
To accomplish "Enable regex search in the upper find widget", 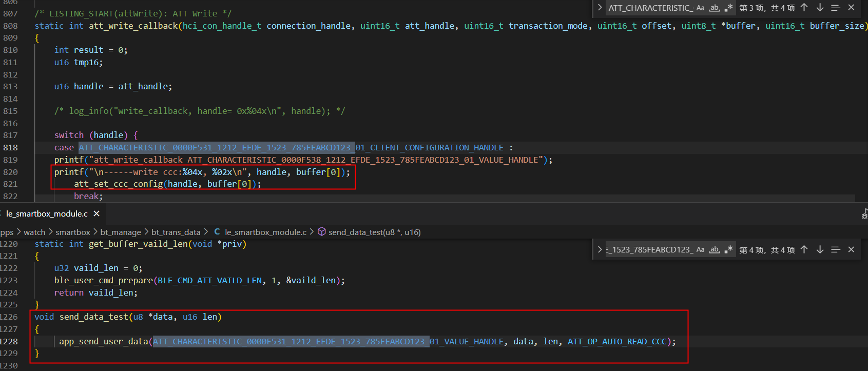I will click(728, 8).
